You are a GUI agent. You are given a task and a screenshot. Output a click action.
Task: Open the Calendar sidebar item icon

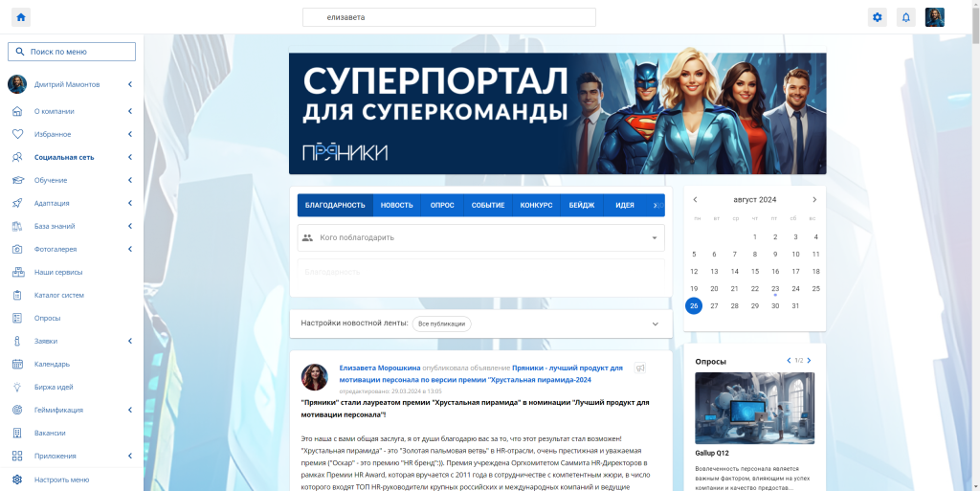(17, 364)
